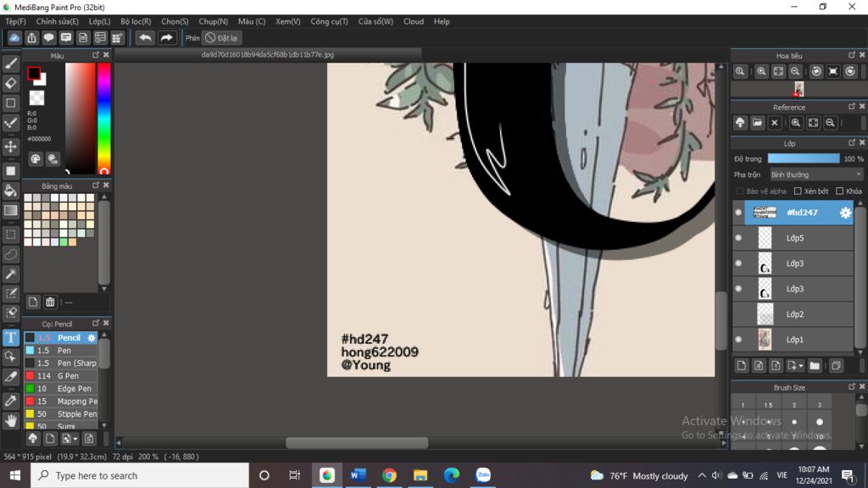The image size is (868, 488).
Task: Enable the Khóa checkbox
Action: pyautogui.click(x=840, y=191)
